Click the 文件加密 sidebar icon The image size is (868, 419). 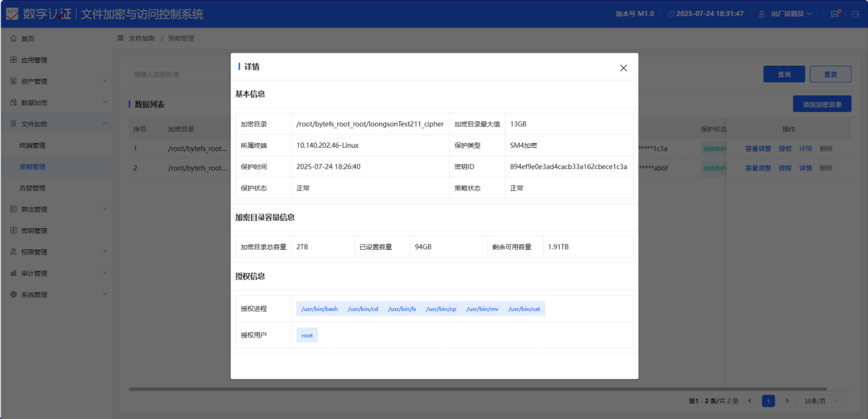pos(14,124)
